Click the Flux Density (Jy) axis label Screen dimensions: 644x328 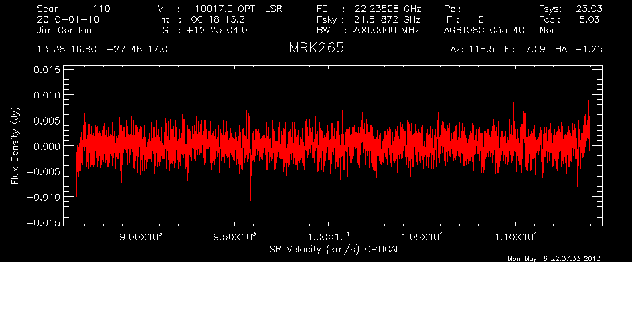(15, 146)
